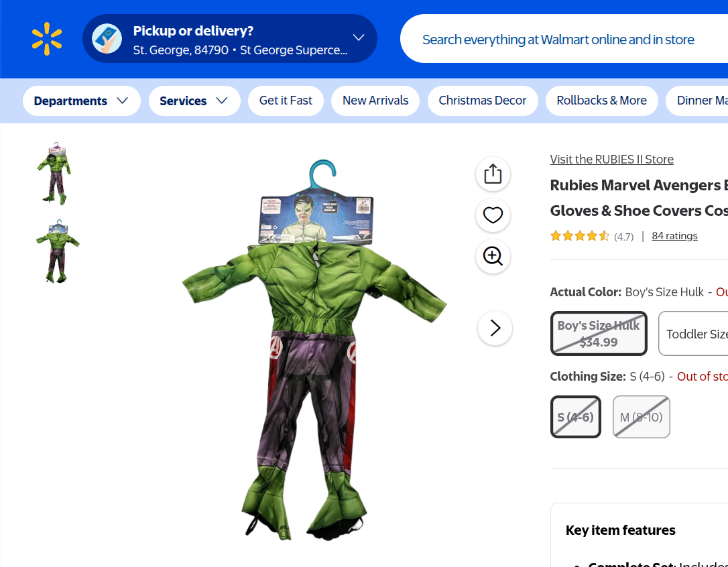This screenshot has height=567, width=728.
Task: Click the pickup or delivery phone icon
Action: 107,39
